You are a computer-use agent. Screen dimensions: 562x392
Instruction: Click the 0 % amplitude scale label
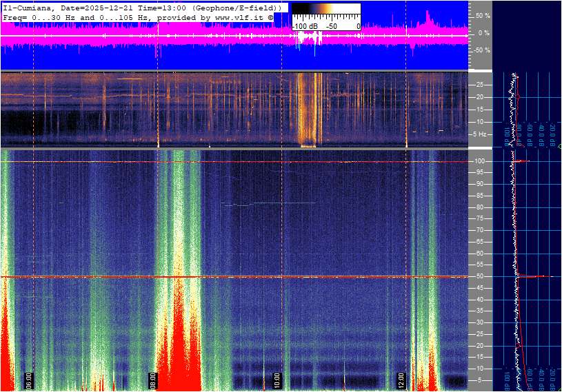(x=484, y=32)
